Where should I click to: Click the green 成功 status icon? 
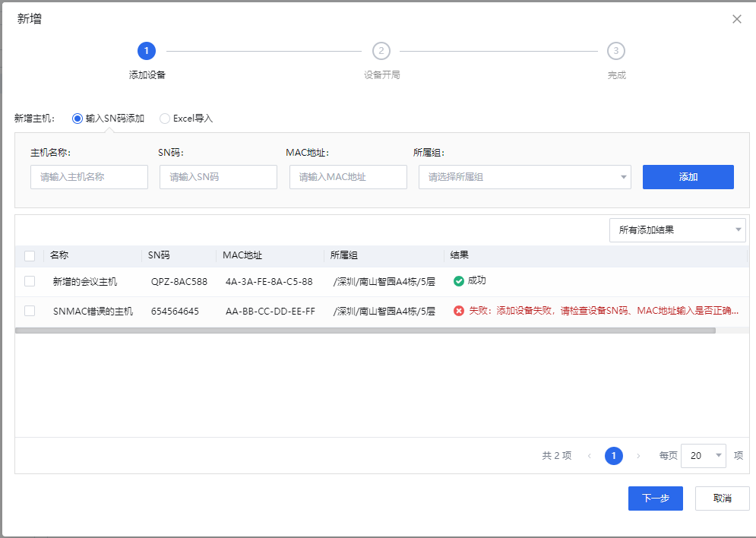[459, 281]
